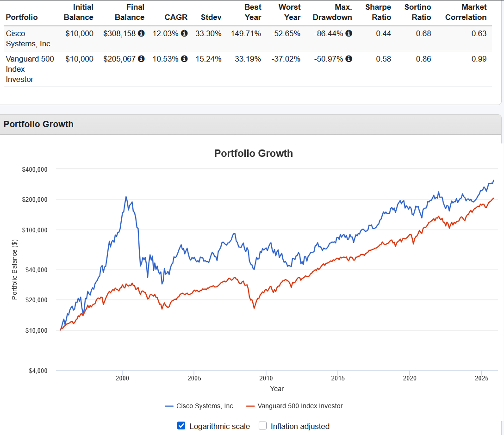Viewport: 504px width, 435px height.
Task: Enable the Inflation adjusted checkbox
Action: point(262,426)
